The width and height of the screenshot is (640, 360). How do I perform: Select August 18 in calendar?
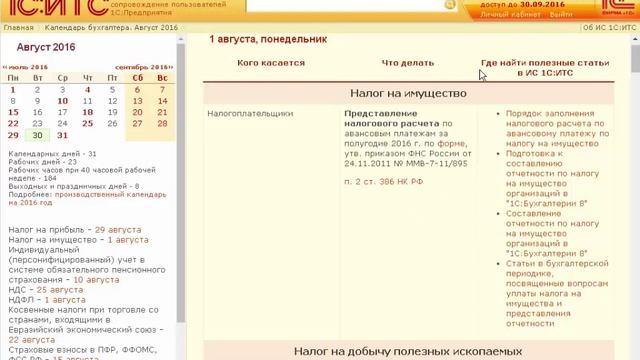point(87,112)
